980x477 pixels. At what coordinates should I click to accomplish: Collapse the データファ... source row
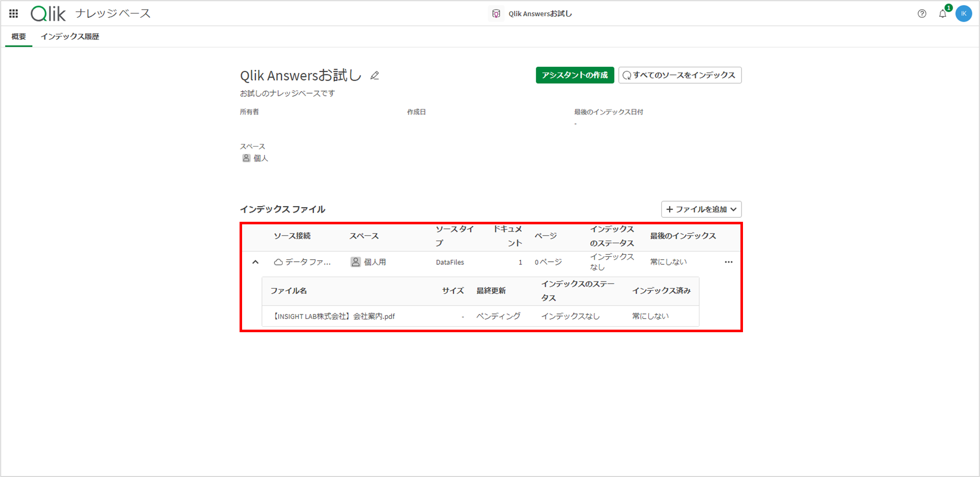tap(255, 262)
